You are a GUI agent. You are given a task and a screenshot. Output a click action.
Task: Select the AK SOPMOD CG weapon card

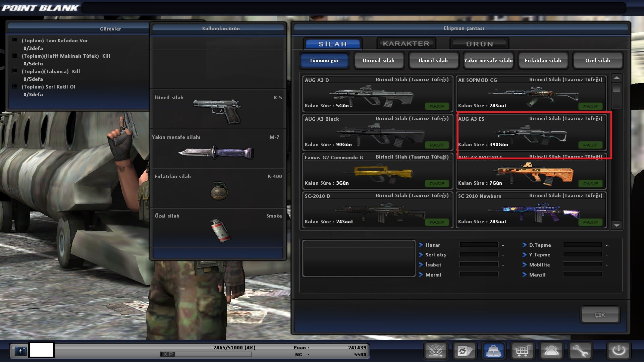coord(531,94)
